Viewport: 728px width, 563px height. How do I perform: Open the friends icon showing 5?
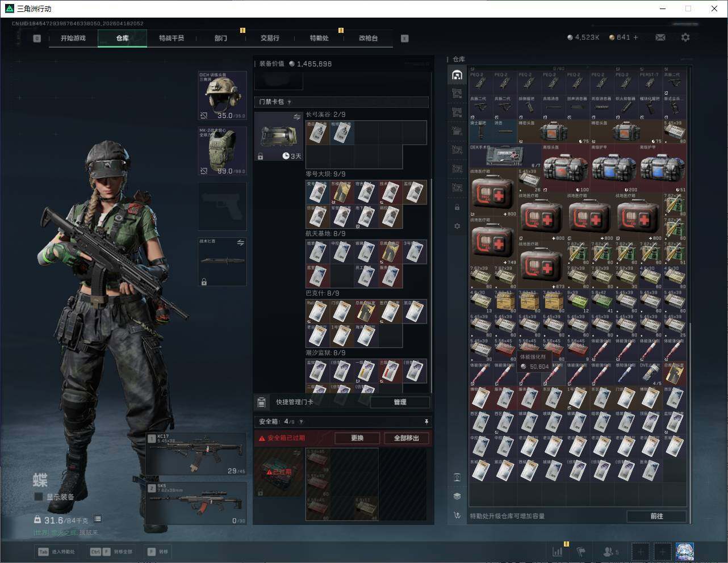[610, 551]
